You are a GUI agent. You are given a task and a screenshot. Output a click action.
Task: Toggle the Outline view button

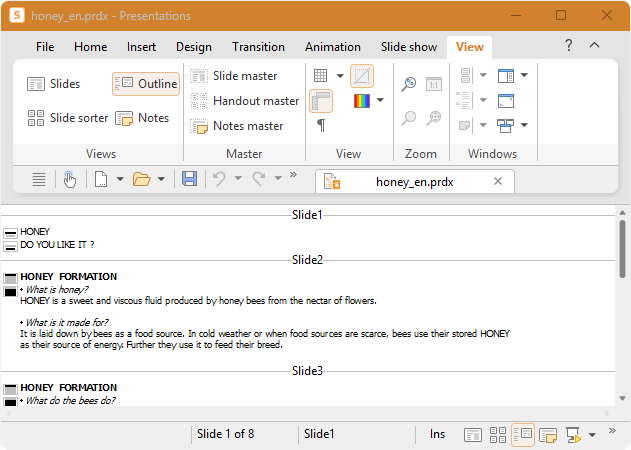(x=146, y=84)
